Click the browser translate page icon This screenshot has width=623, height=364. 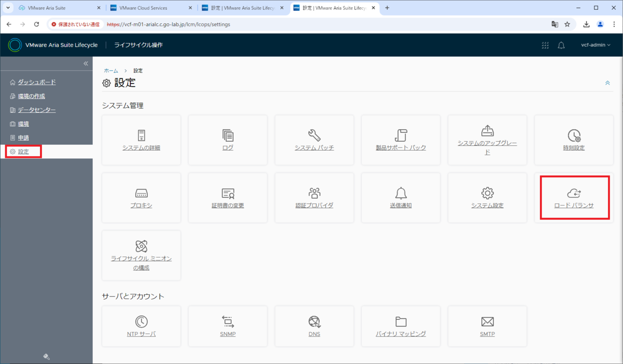(x=554, y=24)
